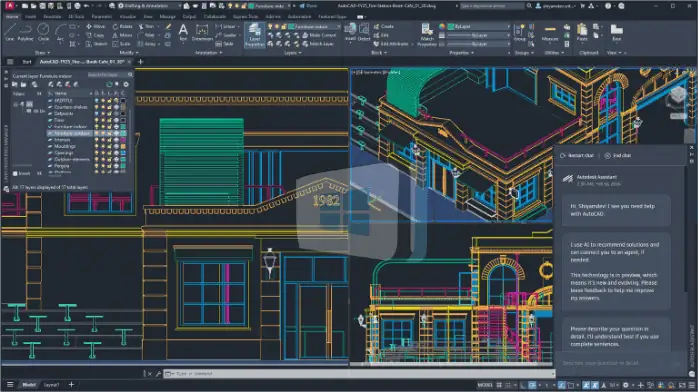Click Make Current layer tool
698x392 pixels.
[x=320, y=35]
